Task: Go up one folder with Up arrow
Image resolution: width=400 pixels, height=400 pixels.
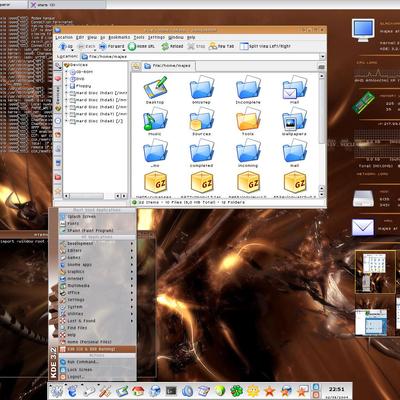Action: click(66, 46)
